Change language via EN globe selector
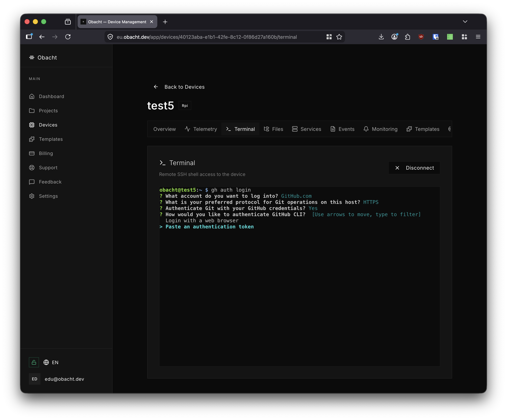The height and width of the screenshot is (420, 507). [51, 362]
